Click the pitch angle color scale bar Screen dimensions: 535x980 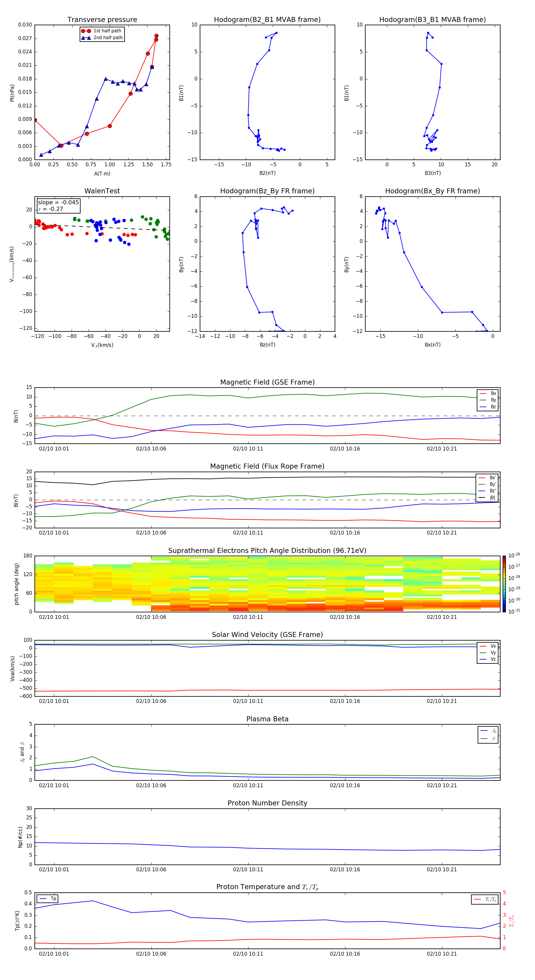(x=504, y=584)
